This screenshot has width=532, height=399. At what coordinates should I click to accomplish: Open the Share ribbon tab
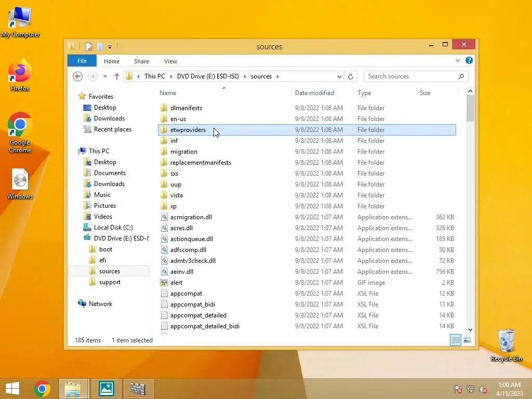click(x=141, y=61)
